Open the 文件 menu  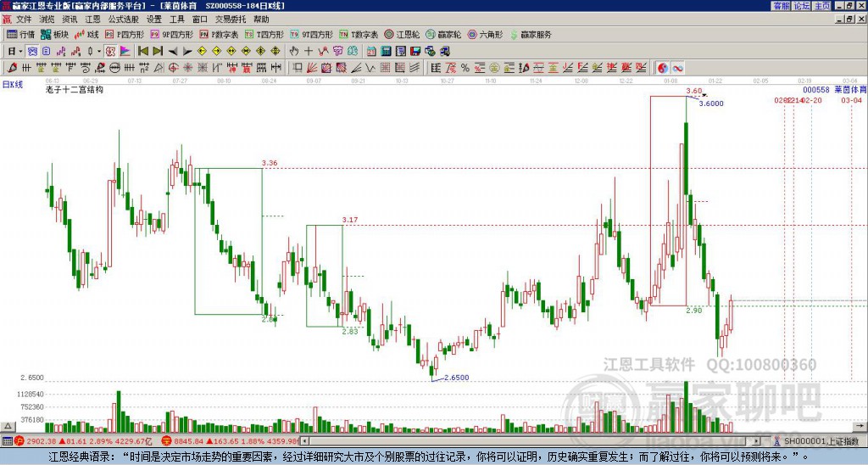click(x=24, y=20)
